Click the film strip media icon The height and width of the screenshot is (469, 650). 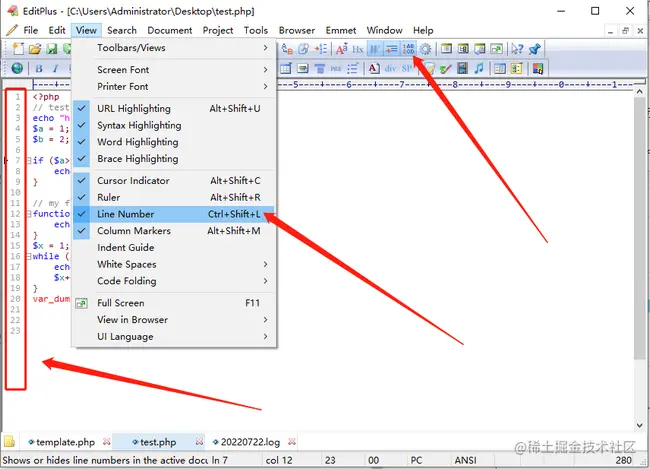[462, 68]
